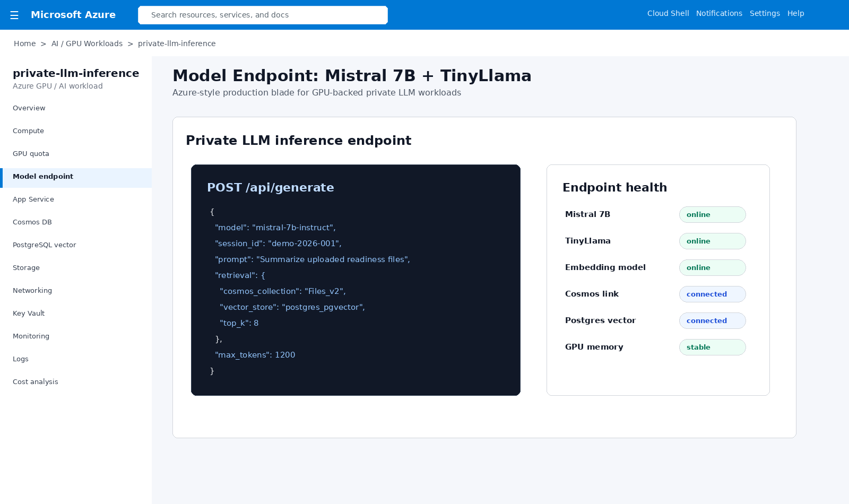Focus the search resources input field
This screenshot has height=504, width=849.
click(263, 15)
